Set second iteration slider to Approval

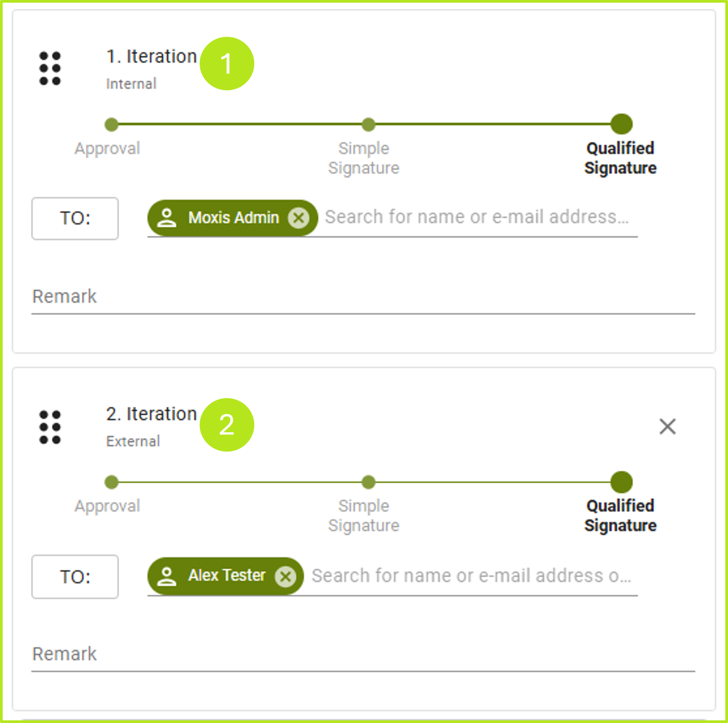coord(111,482)
